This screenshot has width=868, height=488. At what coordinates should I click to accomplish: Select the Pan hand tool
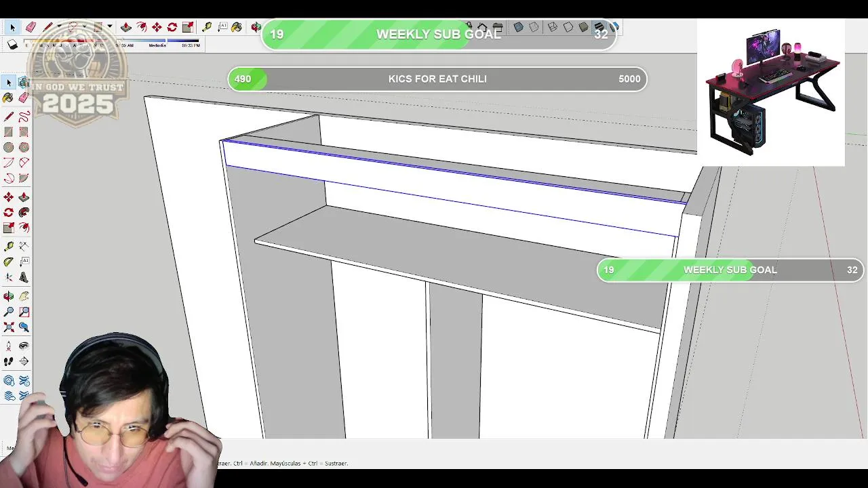(x=24, y=296)
